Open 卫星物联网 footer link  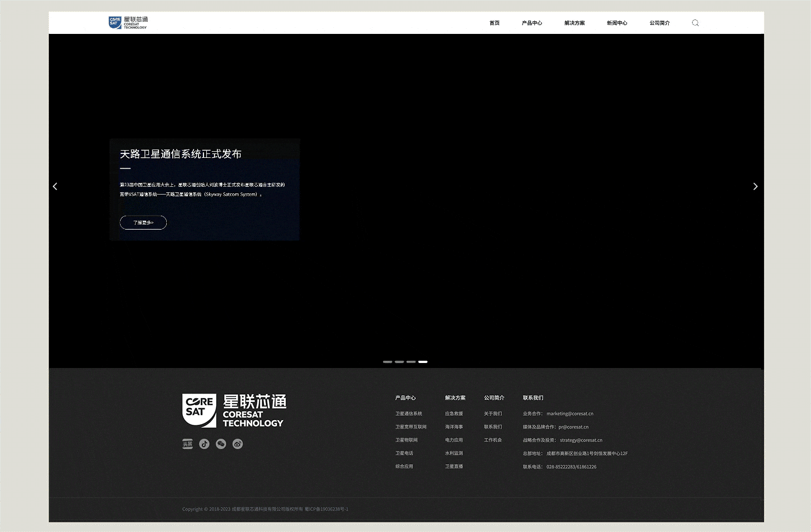406,440
